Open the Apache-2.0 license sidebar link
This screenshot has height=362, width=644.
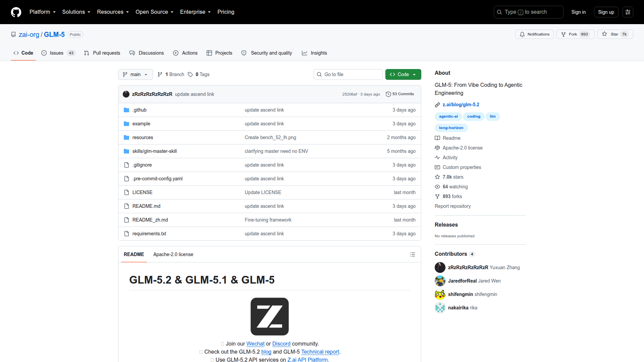[x=459, y=148]
